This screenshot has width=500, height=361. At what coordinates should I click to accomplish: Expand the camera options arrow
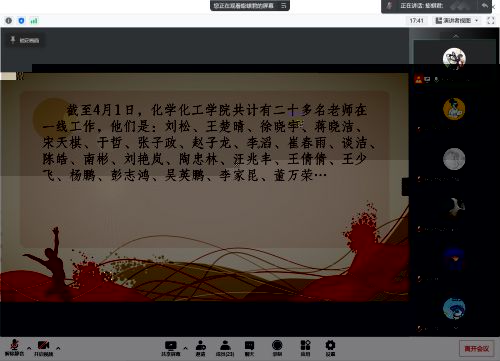click(58, 348)
